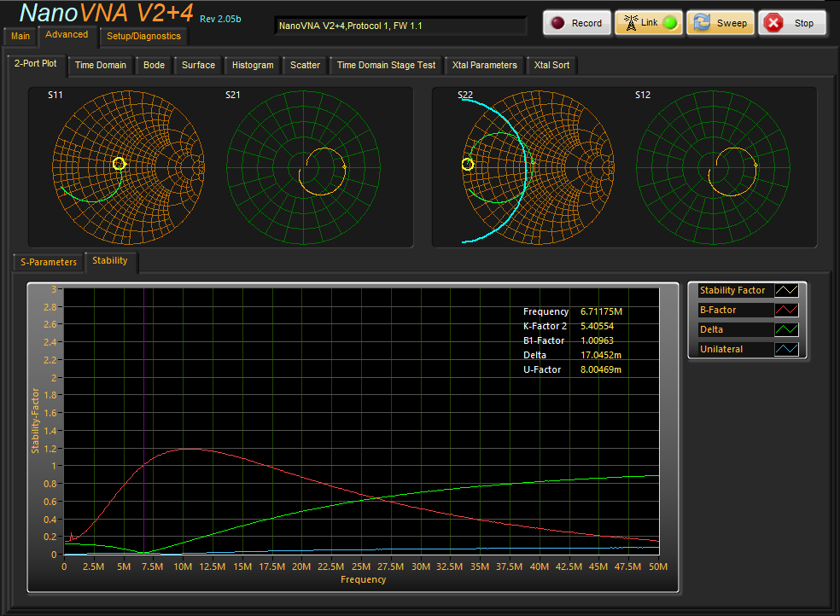Open the Xtal Sort tab
The width and height of the screenshot is (840, 616).
[551, 66]
